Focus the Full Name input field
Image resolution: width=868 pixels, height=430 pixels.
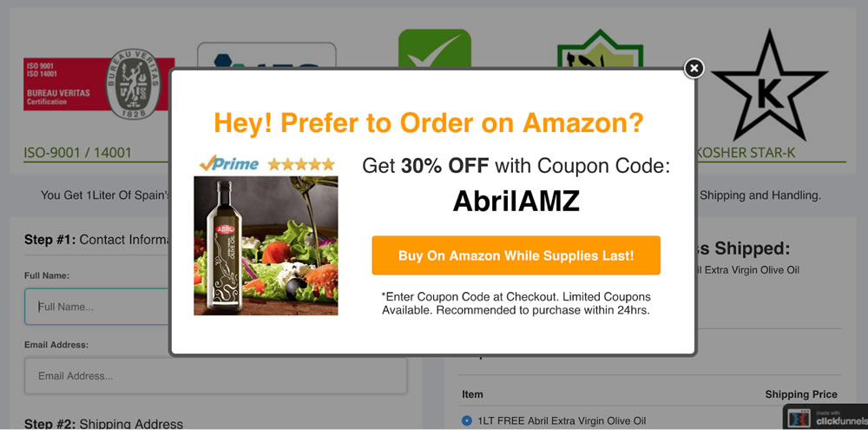[x=97, y=307]
